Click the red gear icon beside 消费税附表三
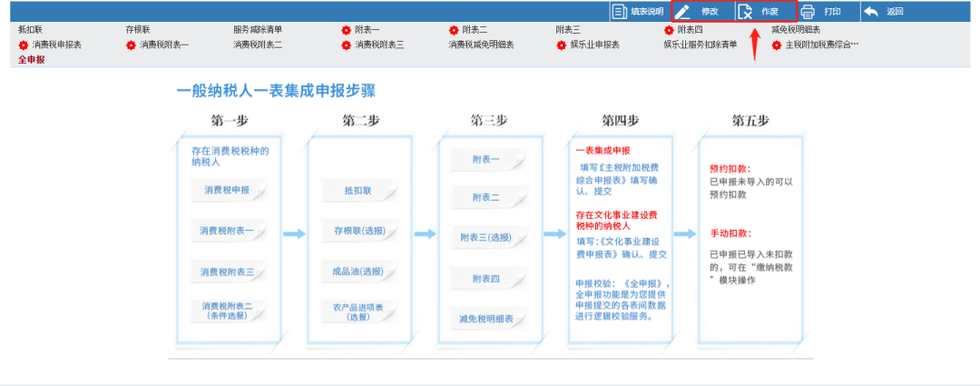The width and height of the screenshot is (980, 386). [346, 45]
